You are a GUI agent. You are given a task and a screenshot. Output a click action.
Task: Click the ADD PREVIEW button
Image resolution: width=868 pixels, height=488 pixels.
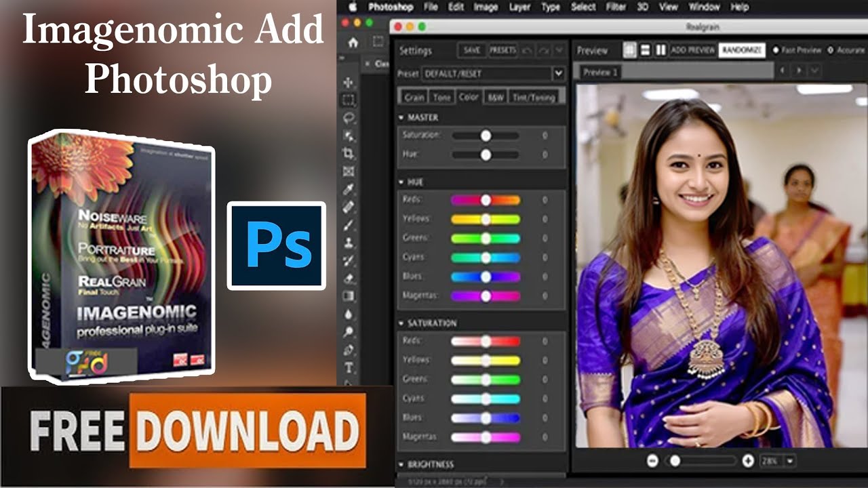coord(692,50)
